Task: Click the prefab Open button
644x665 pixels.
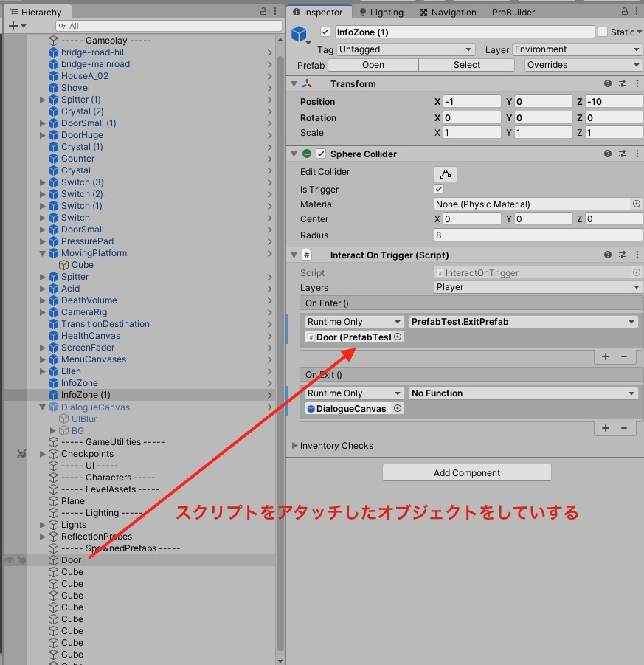Action: 373,65
